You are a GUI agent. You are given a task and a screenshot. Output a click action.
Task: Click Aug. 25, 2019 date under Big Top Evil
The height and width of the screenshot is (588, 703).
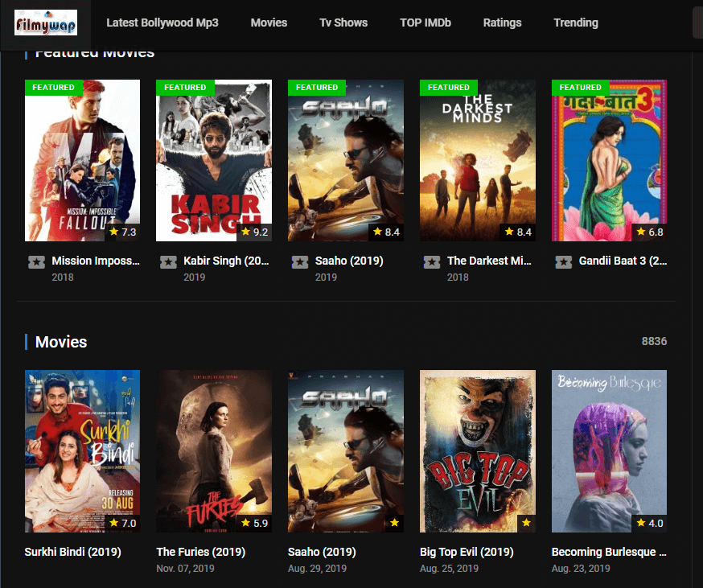click(x=449, y=568)
